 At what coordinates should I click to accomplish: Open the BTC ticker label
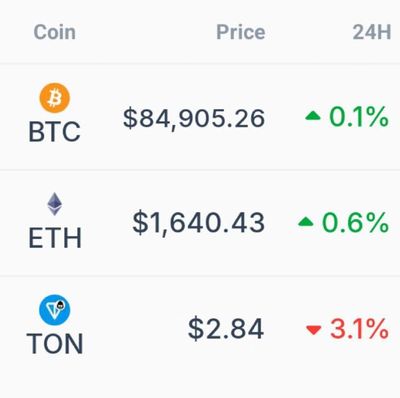[x=55, y=132]
